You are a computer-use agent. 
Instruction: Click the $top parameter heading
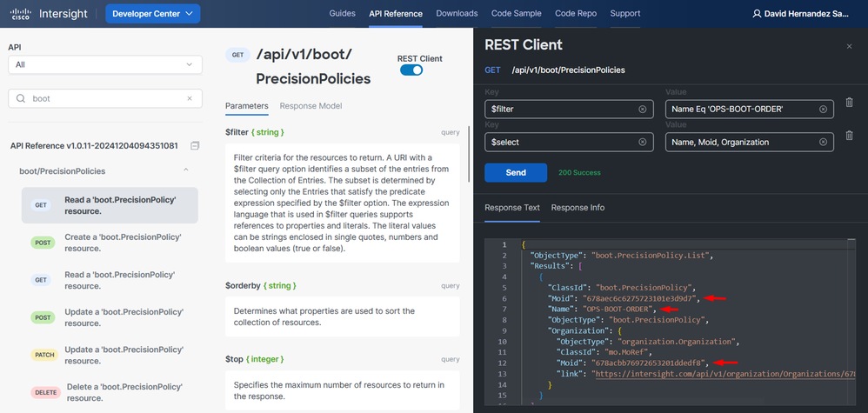coord(255,359)
